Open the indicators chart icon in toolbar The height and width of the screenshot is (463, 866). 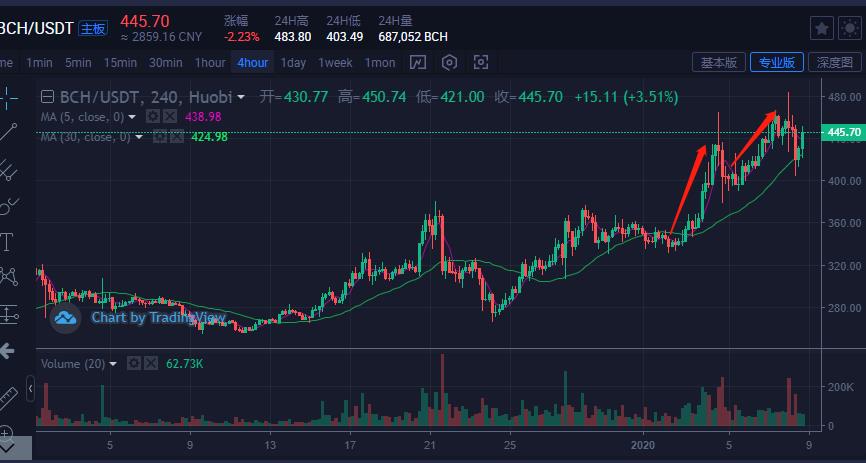coord(418,62)
